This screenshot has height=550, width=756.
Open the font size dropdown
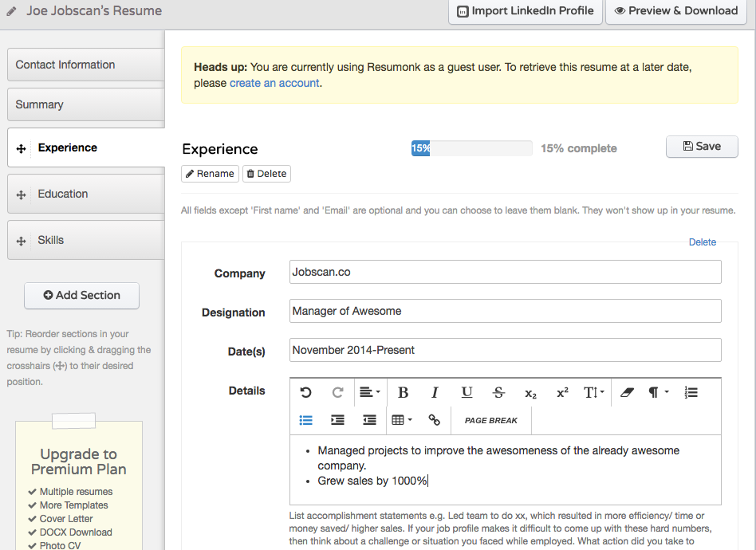click(594, 392)
